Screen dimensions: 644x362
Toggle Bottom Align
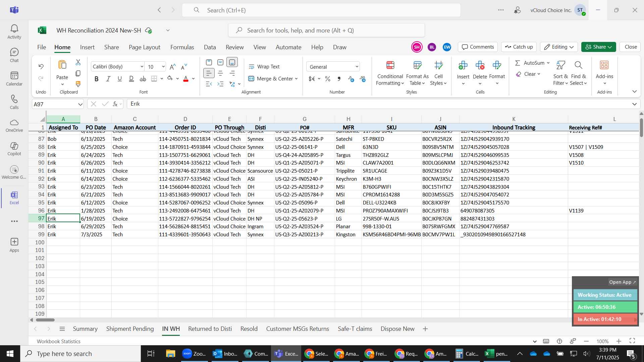[232, 62]
